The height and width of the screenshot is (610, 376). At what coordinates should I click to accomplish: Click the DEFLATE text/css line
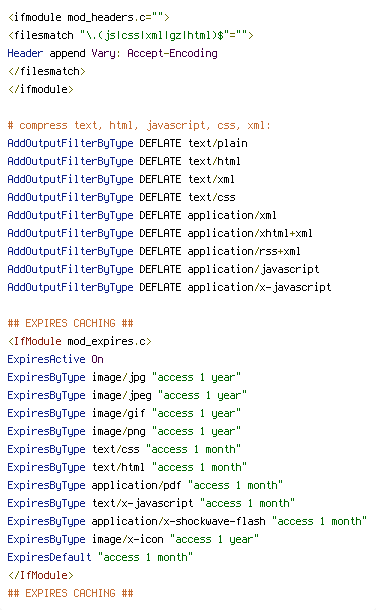[x=121, y=197]
